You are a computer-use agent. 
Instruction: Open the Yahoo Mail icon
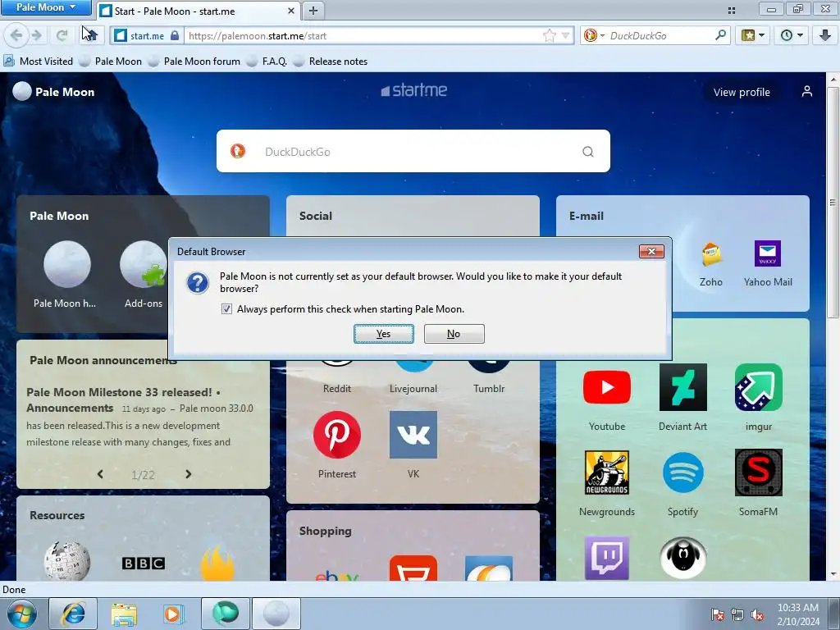pyautogui.click(x=768, y=253)
